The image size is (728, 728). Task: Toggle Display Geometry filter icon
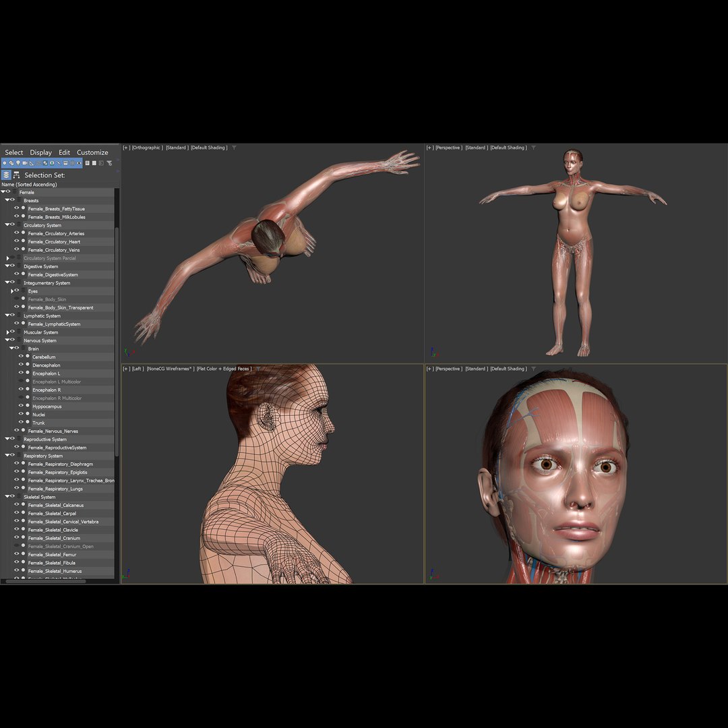(5, 163)
